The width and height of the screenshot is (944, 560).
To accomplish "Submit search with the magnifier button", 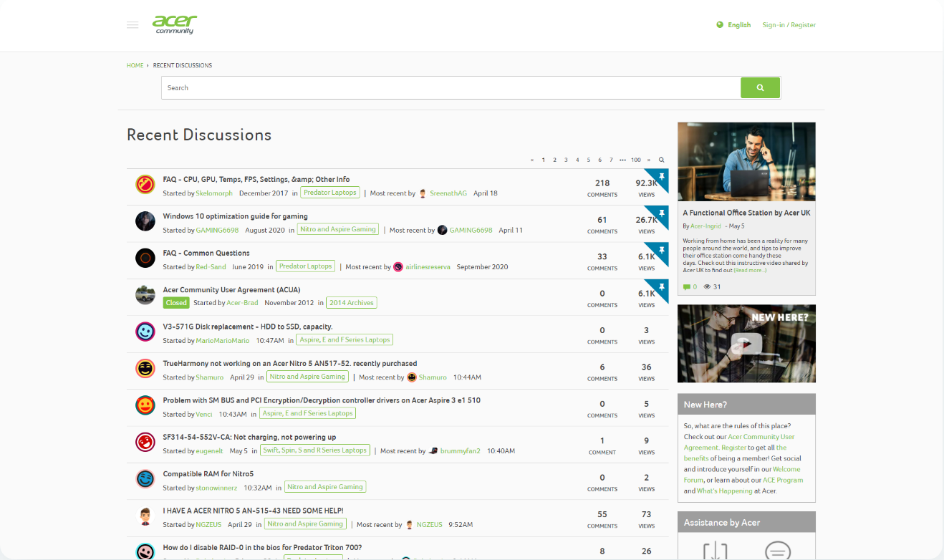I will coord(760,88).
